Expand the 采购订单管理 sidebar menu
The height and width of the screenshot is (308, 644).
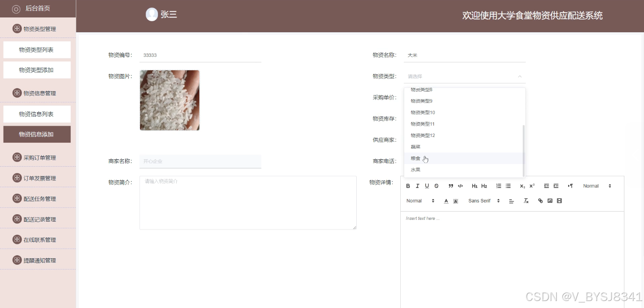tap(38, 157)
